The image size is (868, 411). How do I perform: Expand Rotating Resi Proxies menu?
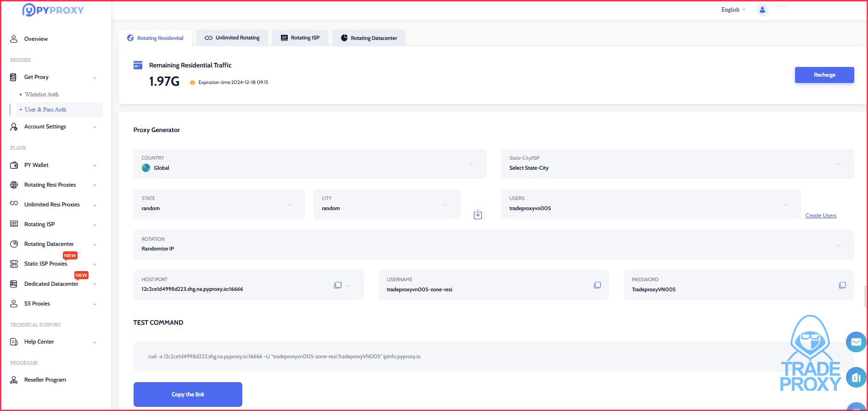point(95,185)
